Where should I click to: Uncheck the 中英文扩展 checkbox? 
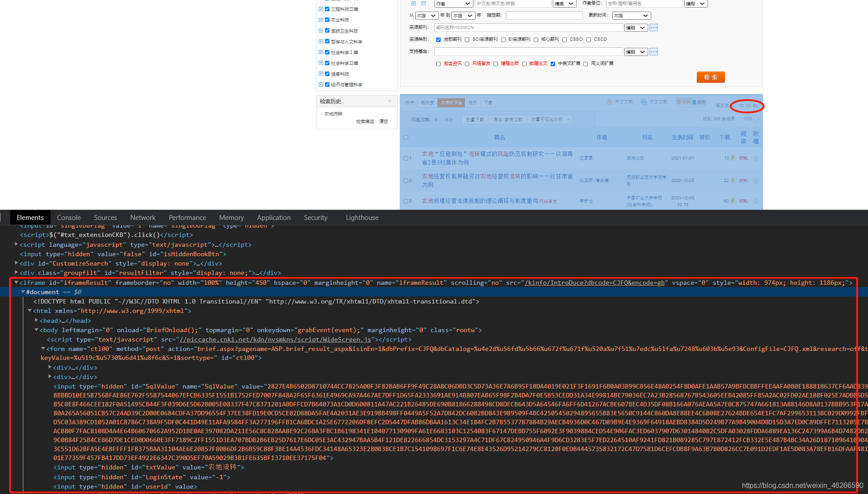pyautogui.click(x=553, y=64)
